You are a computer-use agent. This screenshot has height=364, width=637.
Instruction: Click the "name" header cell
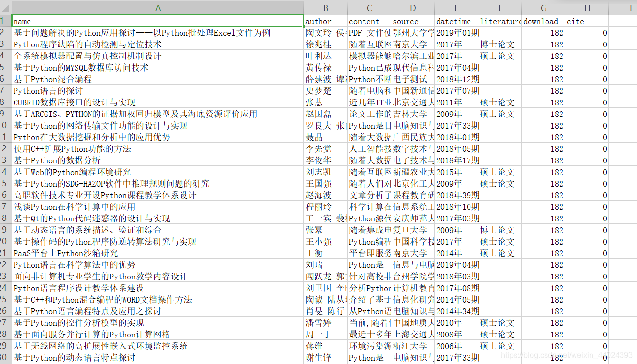pos(158,21)
